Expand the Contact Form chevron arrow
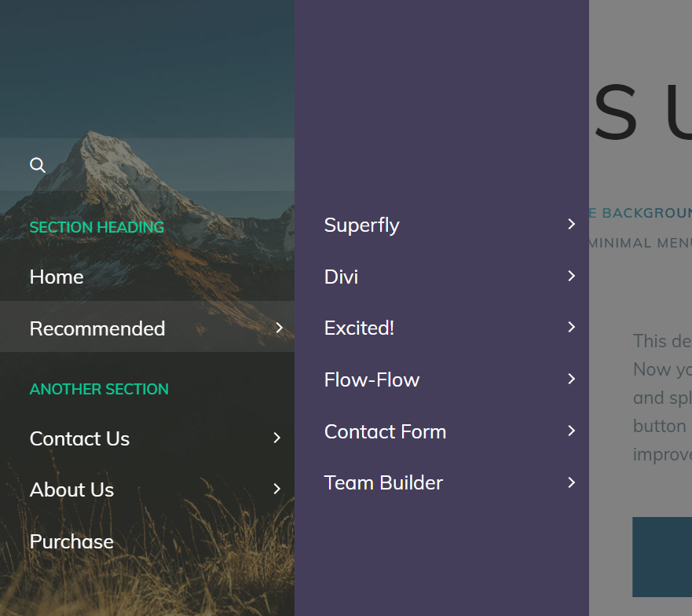This screenshot has height=616, width=692. pos(572,431)
